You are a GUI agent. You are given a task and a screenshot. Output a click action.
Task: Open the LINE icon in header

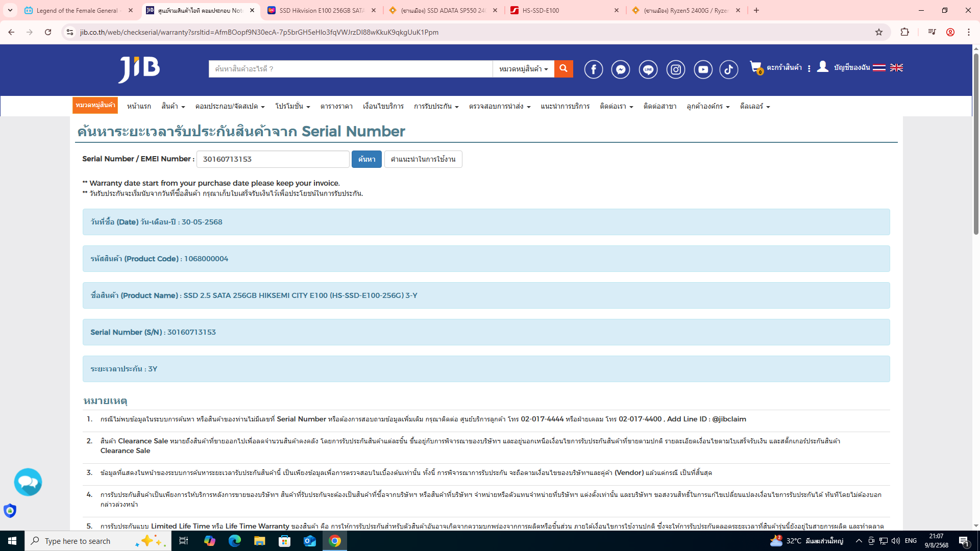(648, 69)
